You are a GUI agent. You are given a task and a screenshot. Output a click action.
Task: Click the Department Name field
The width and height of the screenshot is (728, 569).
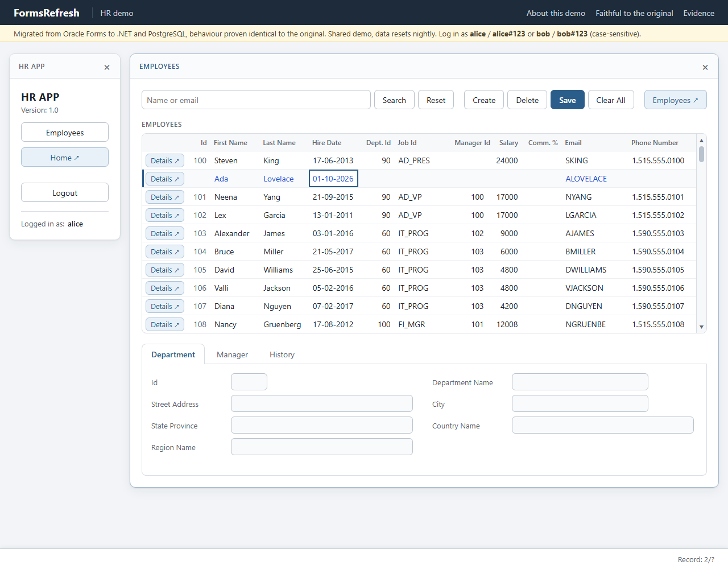(x=580, y=382)
